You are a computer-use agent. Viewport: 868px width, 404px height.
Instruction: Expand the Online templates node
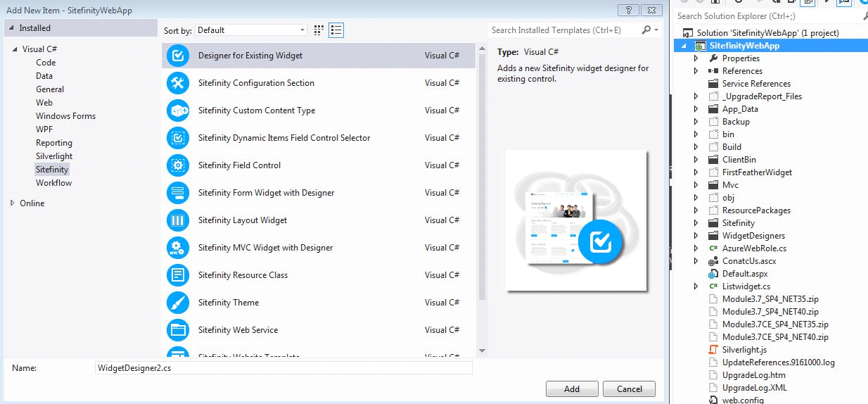point(13,203)
